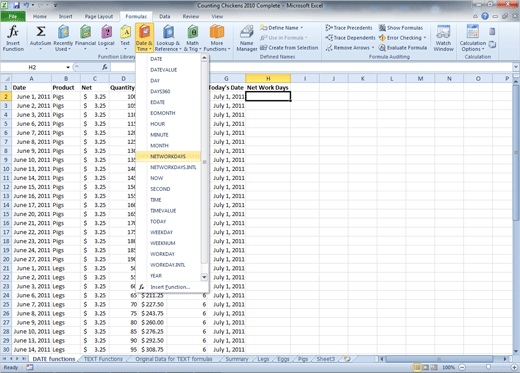
Task: Open Quick Access Toolbar customize arrow
Action: [x=55, y=5]
